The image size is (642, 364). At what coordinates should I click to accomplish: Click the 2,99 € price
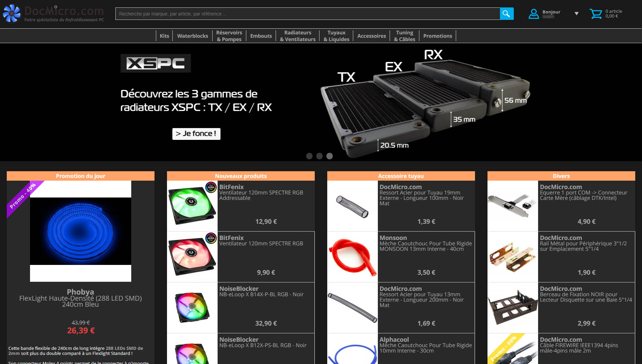click(x=587, y=324)
